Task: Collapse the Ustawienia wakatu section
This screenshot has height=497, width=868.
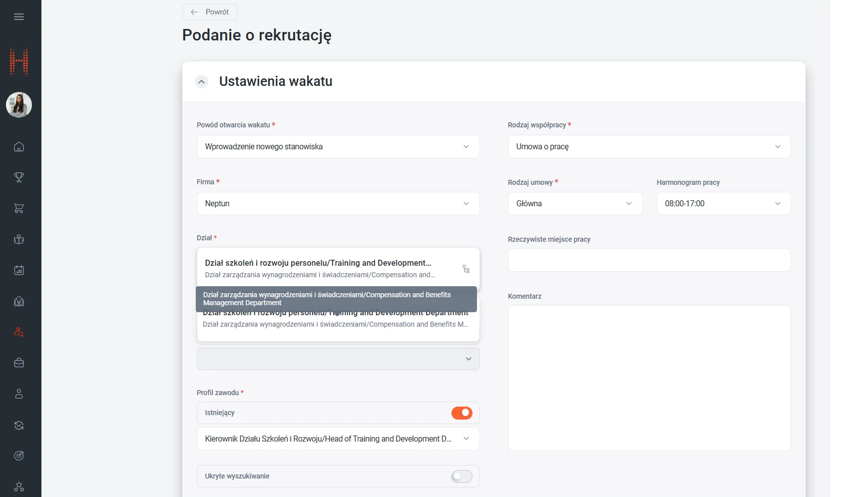Action: click(201, 81)
